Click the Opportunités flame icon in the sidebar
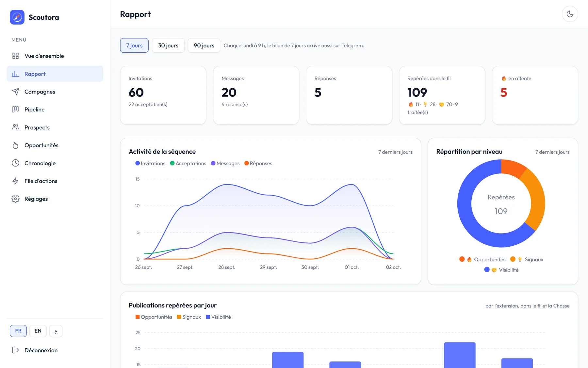Viewport: 588px width, 368px height. click(15, 145)
